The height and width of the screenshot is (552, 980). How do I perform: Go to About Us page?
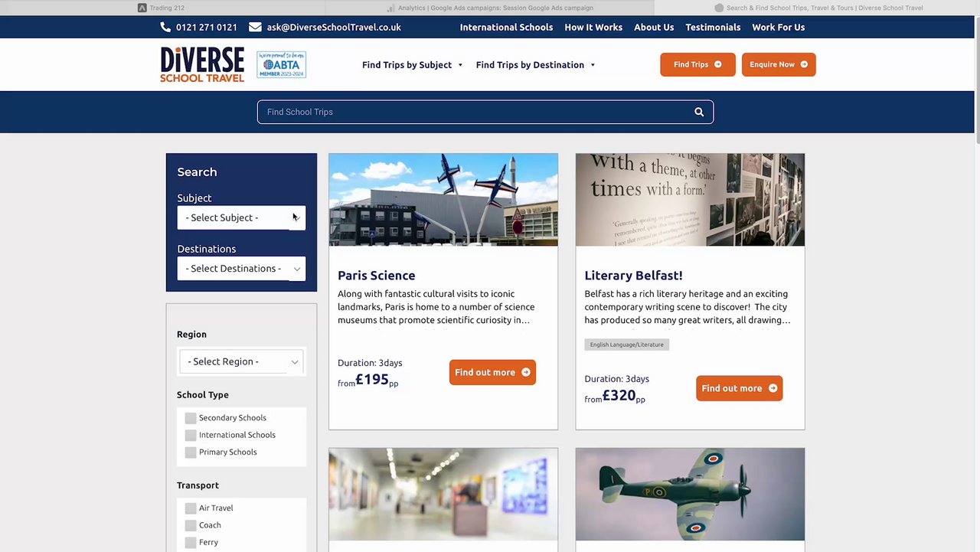click(x=654, y=27)
